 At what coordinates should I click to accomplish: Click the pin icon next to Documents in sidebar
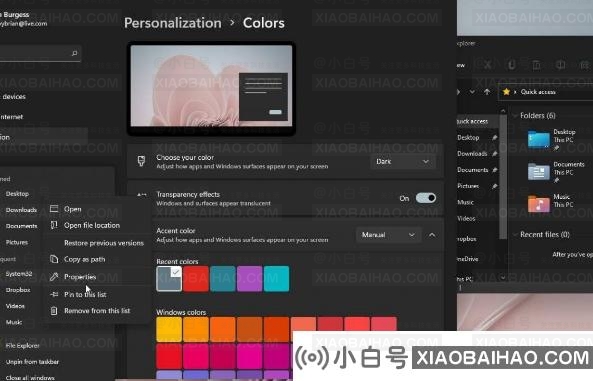[x=495, y=170]
